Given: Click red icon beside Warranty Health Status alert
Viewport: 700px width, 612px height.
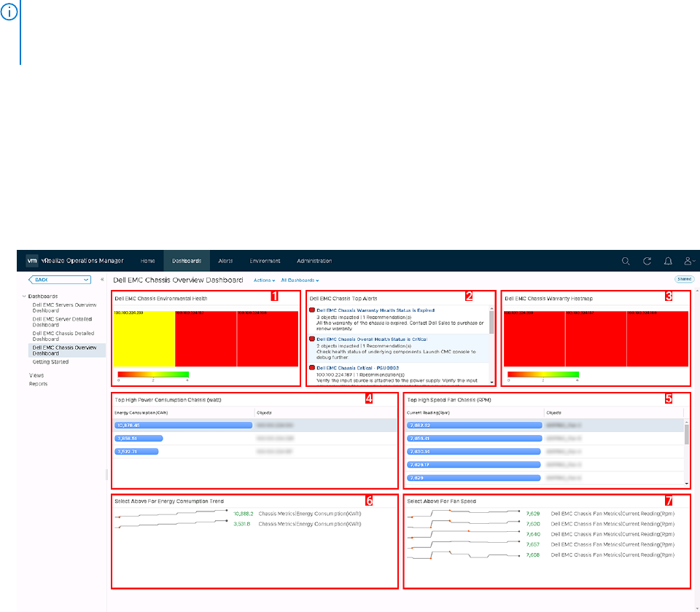Looking at the screenshot, I should tap(312, 310).
